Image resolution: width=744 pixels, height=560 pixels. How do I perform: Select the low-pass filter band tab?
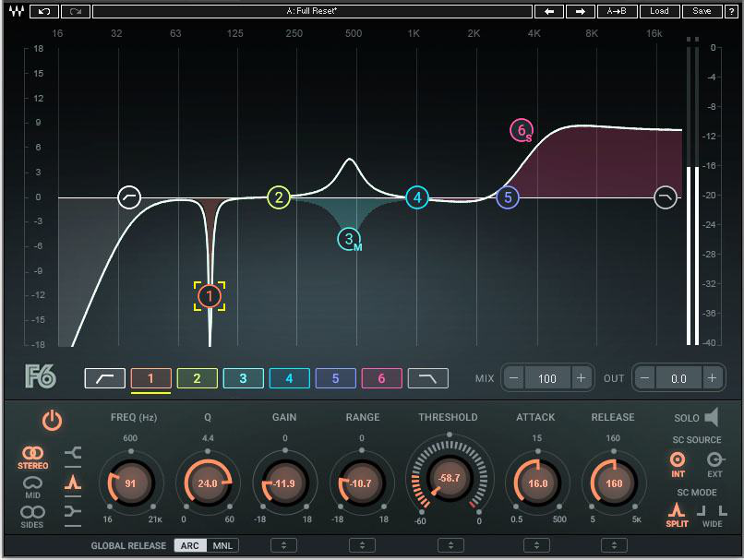coord(428,378)
